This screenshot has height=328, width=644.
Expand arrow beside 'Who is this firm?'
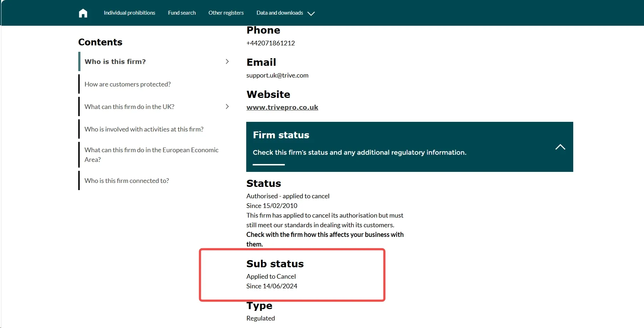pyautogui.click(x=227, y=61)
